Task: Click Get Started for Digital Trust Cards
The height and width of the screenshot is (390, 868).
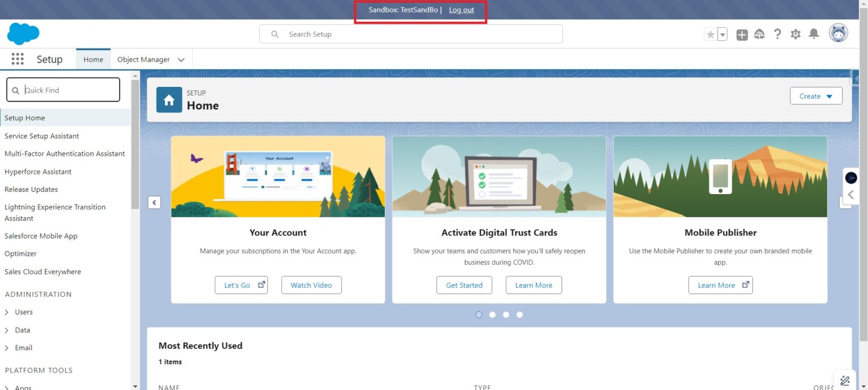Action: pyautogui.click(x=464, y=285)
